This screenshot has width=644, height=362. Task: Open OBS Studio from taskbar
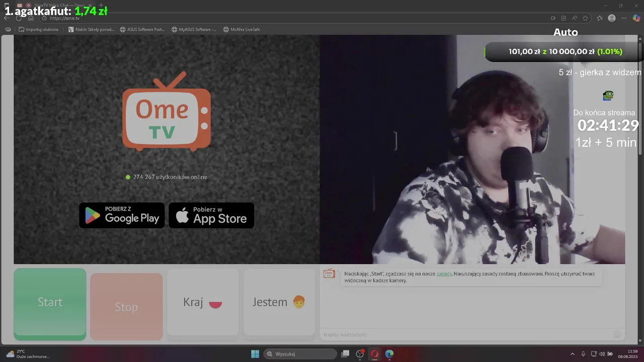pyautogui.click(x=360, y=354)
